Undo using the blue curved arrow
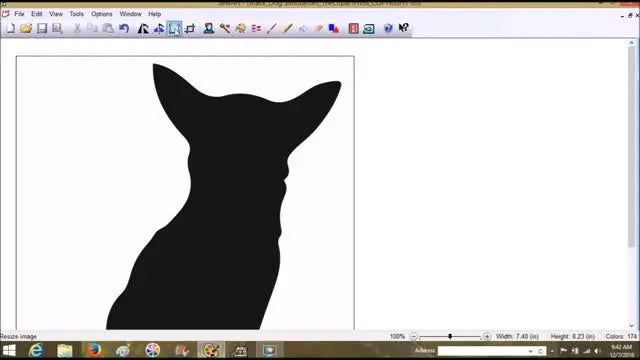 (124, 28)
